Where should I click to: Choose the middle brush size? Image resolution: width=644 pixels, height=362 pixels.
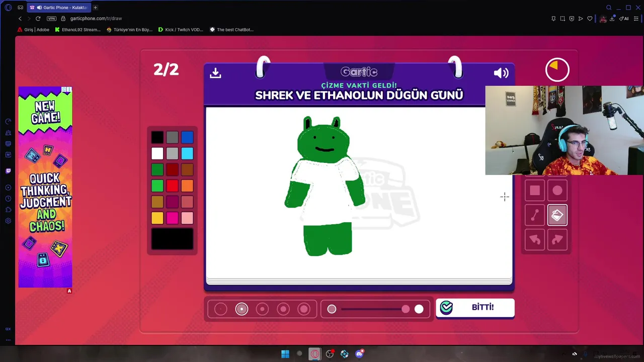tap(262, 309)
